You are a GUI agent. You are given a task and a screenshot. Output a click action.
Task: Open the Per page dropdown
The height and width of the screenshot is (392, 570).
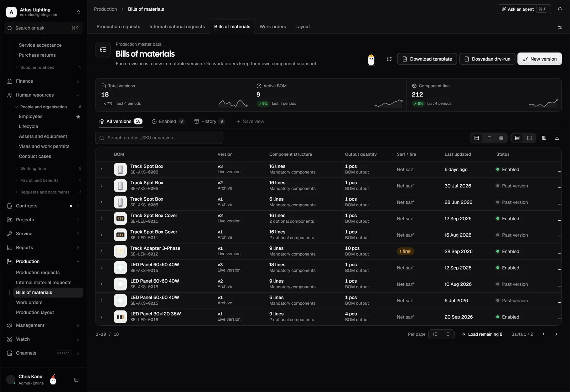(x=441, y=334)
